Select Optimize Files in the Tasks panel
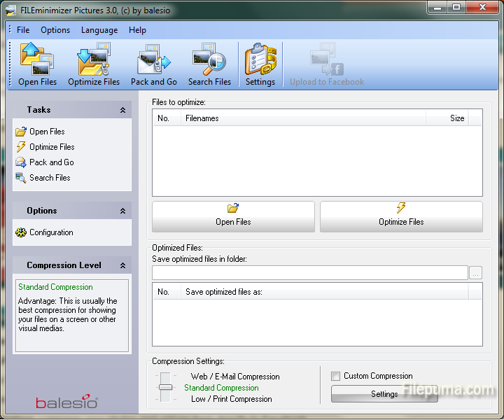 (x=52, y=147)
